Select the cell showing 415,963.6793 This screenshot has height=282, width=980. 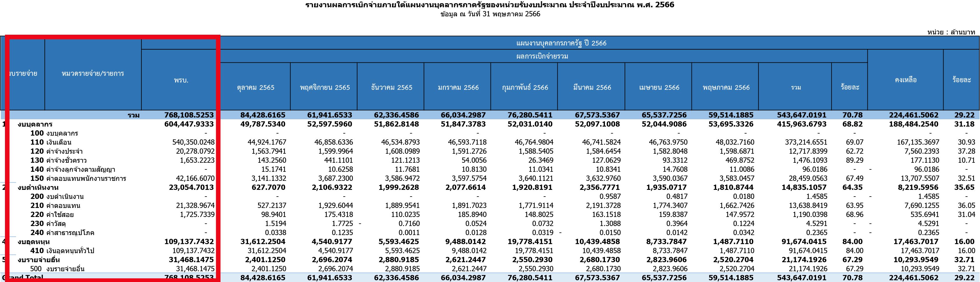click(x=801, y=124)
